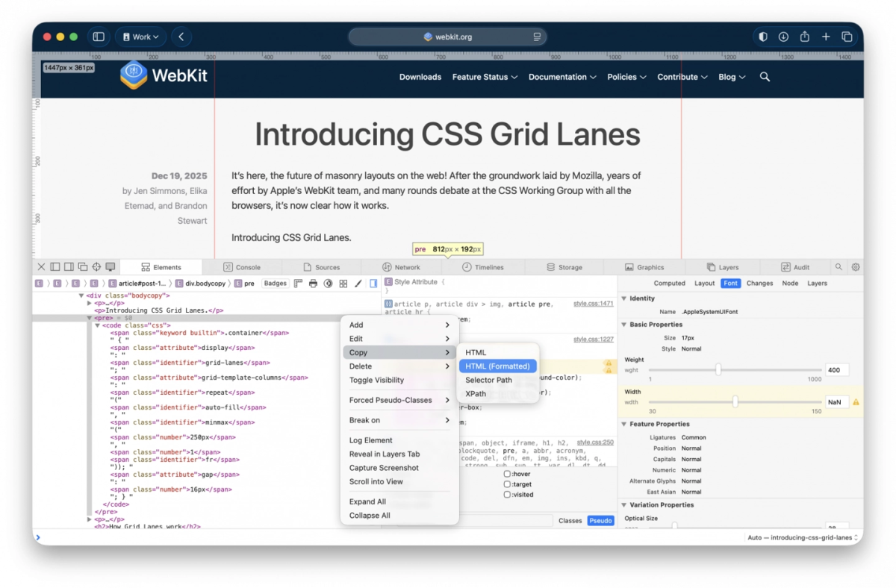The height and width of the screenshot is (588, 896).
Task: Click the Badges button
Action: tap(276, 284)
